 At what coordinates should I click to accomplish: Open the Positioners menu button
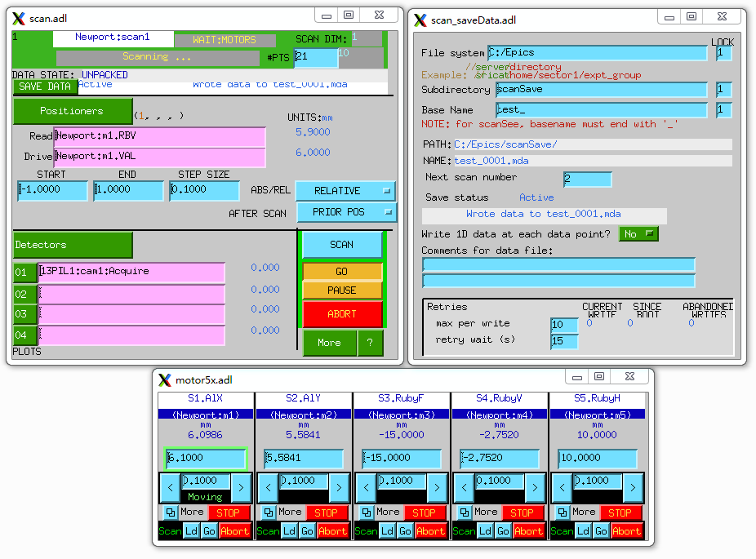(73, 111)
